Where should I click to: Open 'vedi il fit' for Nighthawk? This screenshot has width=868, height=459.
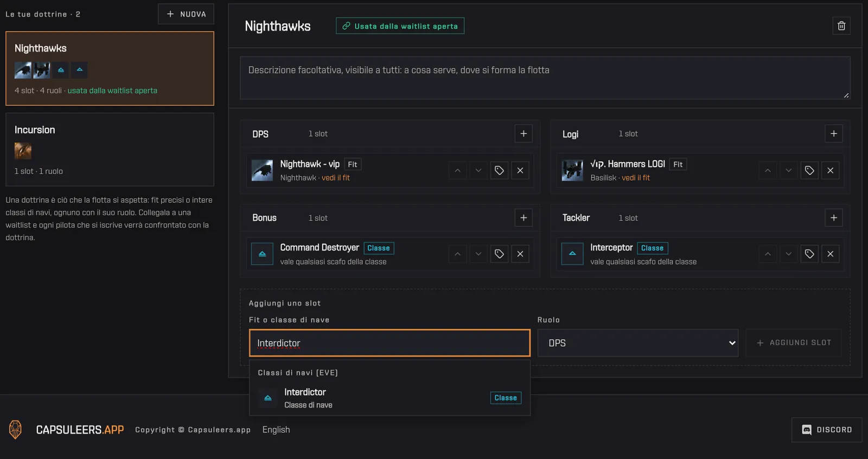(x=336, y=178)
